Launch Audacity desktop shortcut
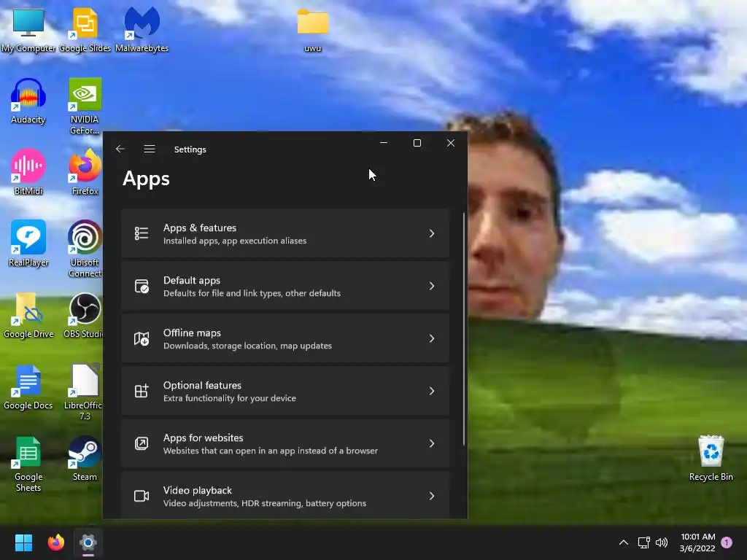Viewport: 747px width, 560px height. (28, 101)
